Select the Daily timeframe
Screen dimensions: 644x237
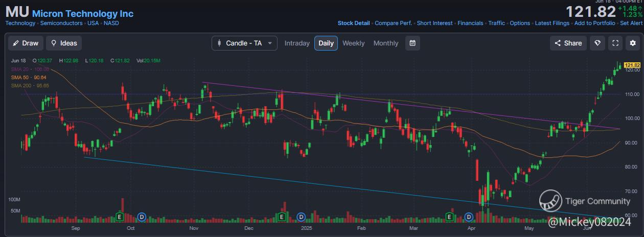[x=326, y=43]
